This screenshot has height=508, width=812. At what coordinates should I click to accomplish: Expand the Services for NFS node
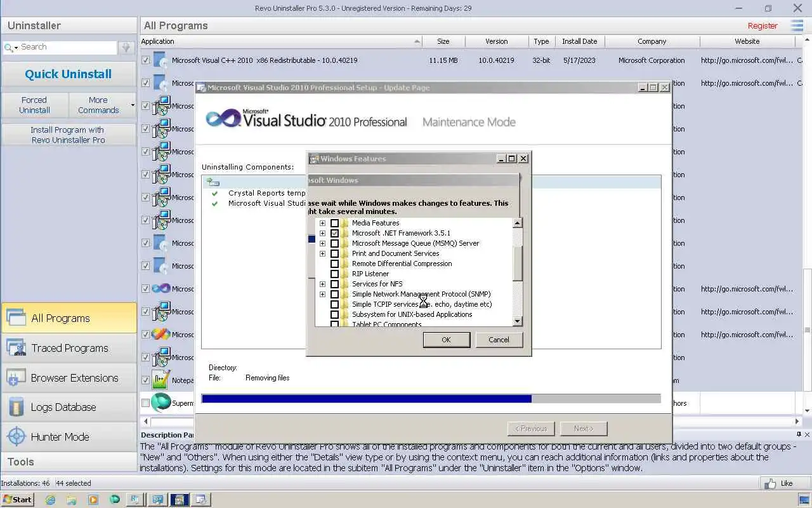coord(322,284)
